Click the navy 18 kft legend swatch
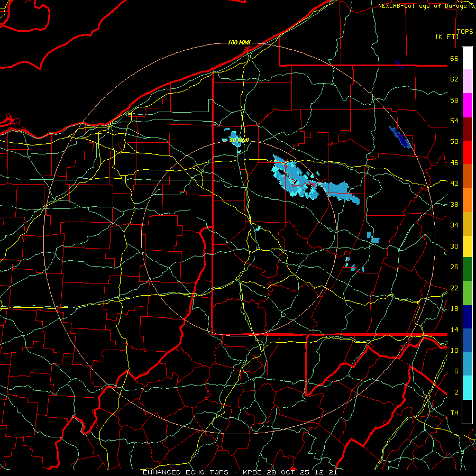Screen dimensions: 476x476 tap(467, 317)
